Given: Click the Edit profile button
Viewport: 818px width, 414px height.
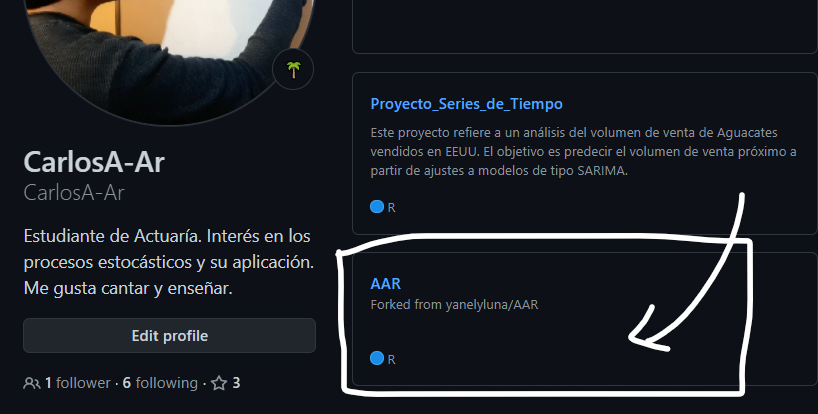Looking at the screenshot, I should coord(170,335).
